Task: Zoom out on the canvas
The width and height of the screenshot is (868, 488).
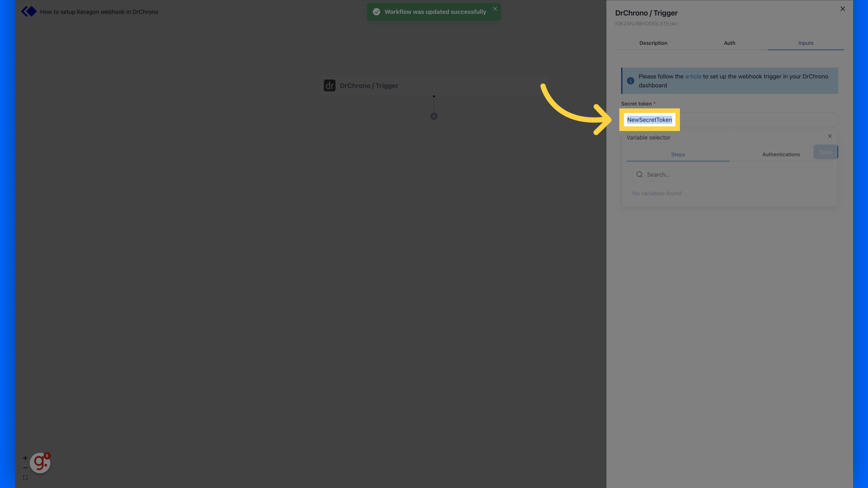Action: (x=25, y=468)
